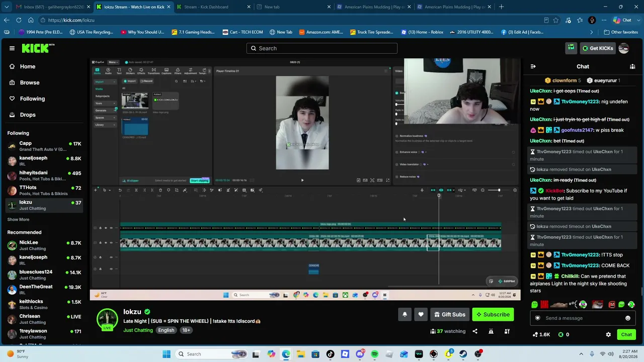Image resolution: width=644 pixels, height=362 pixels.
Task: Show more bookmarks with chevron
Action: 592,32
